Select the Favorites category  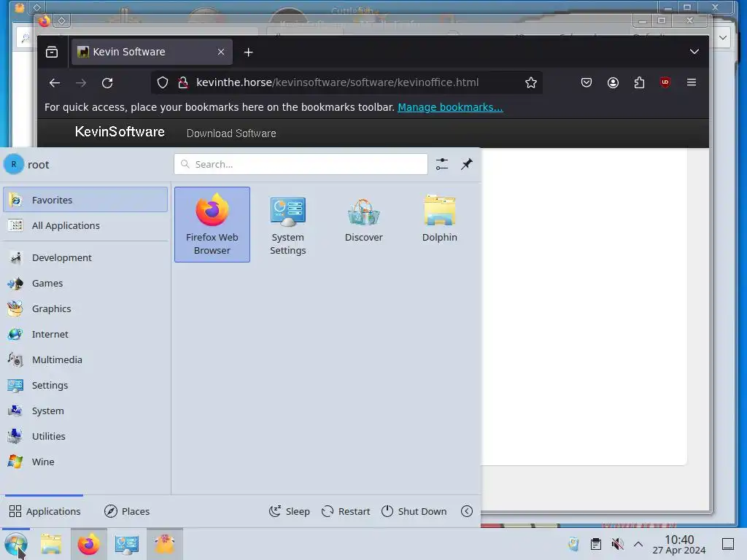tap(85, 200)
